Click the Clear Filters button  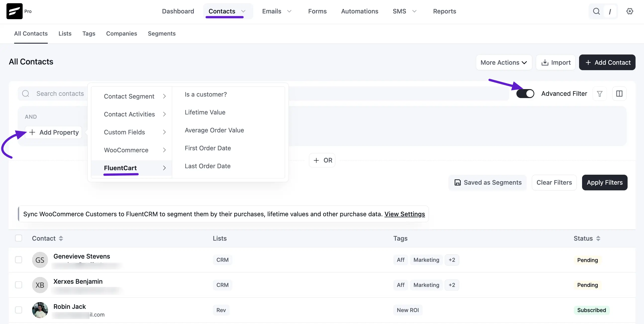point(554,182)
